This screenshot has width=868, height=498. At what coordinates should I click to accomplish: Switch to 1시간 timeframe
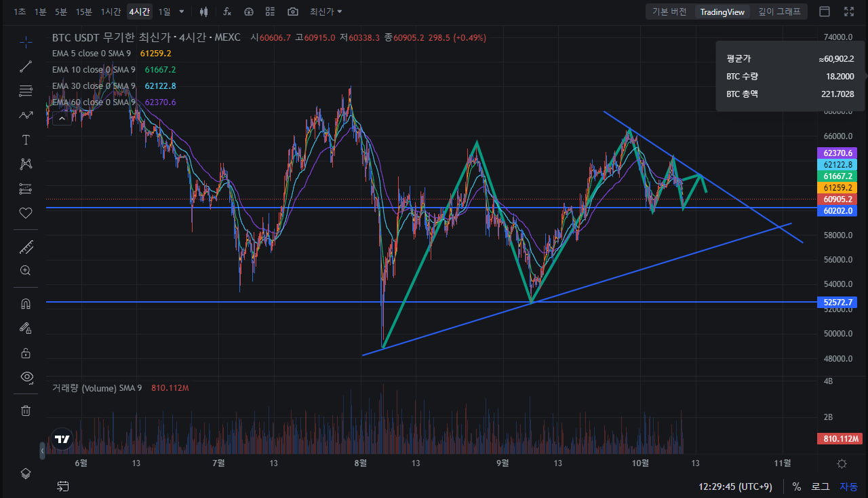[111, 12]
